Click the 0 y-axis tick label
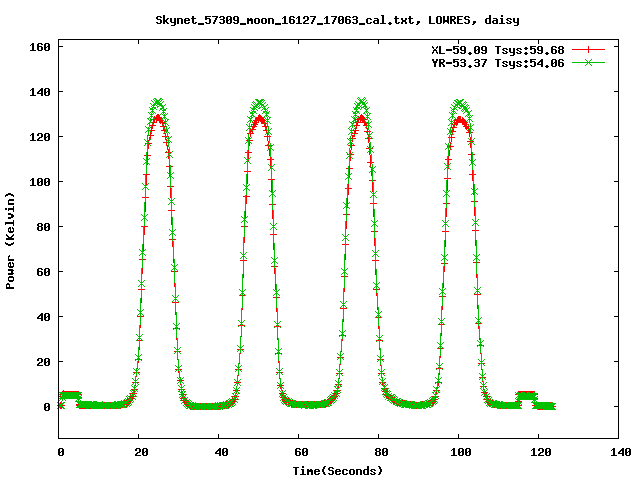Viewport: 640px width, 480px height. [x=47, y=407]
